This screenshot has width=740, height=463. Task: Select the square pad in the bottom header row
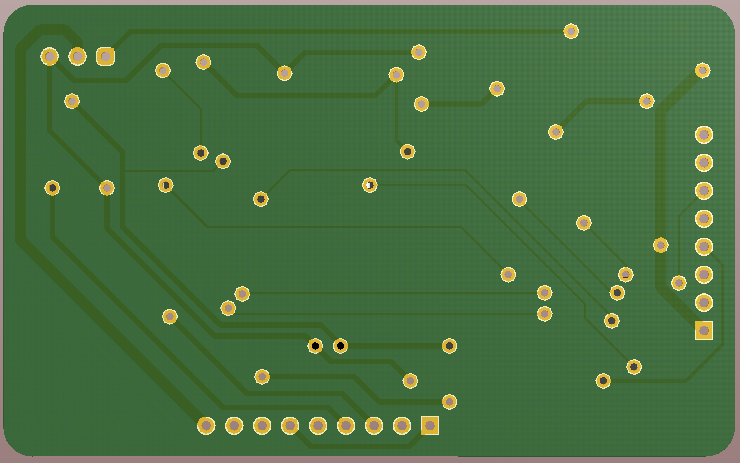(x=430, y=426)
